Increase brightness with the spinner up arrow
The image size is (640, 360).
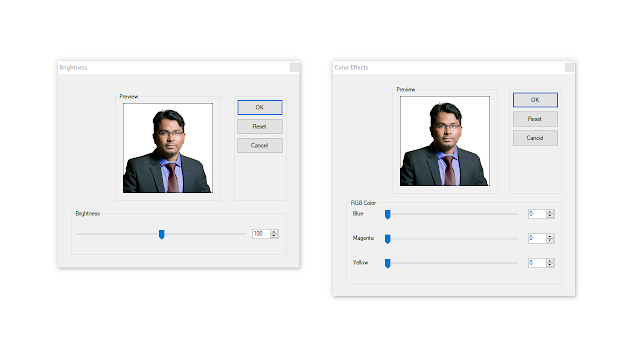(x=274, y=232)
